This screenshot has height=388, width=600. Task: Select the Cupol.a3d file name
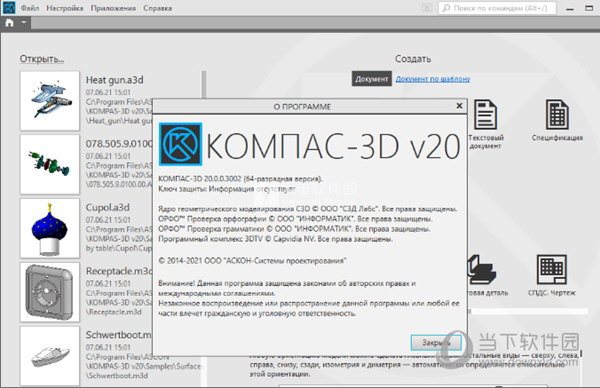(x=108, y=207)
